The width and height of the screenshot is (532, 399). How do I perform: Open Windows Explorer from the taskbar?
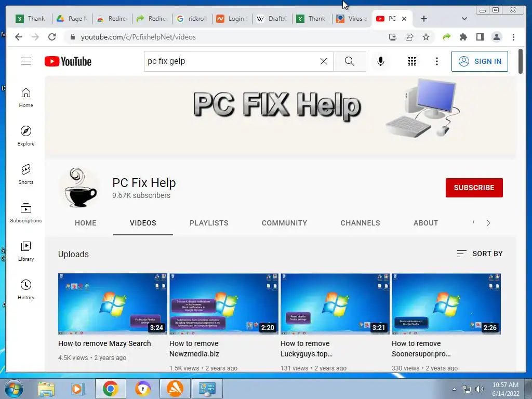tap(46, 389)
